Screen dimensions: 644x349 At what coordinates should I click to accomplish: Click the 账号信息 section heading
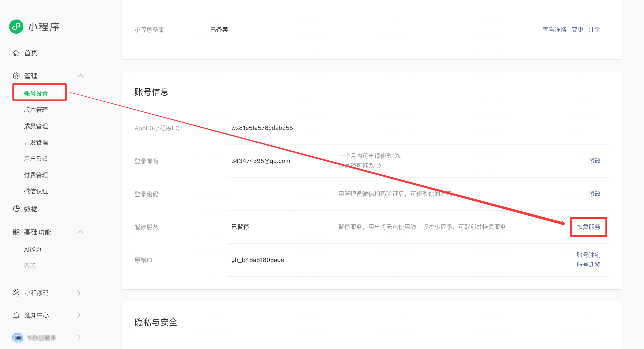pos(151,92)
